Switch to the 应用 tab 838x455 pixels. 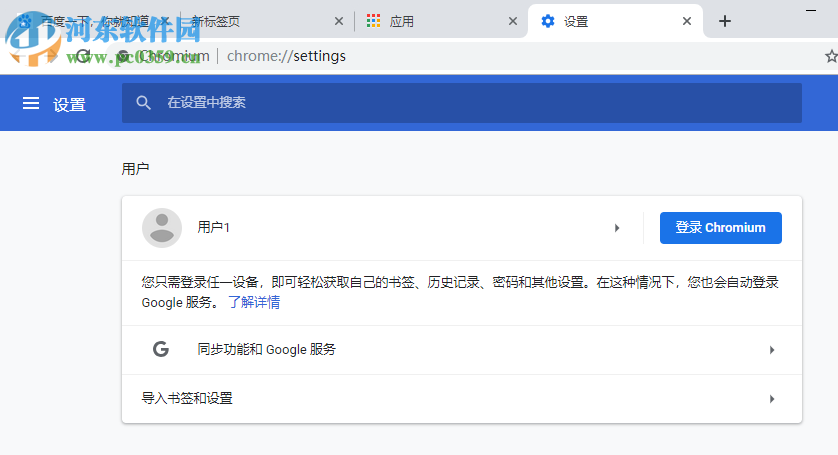tap(441, 21)
